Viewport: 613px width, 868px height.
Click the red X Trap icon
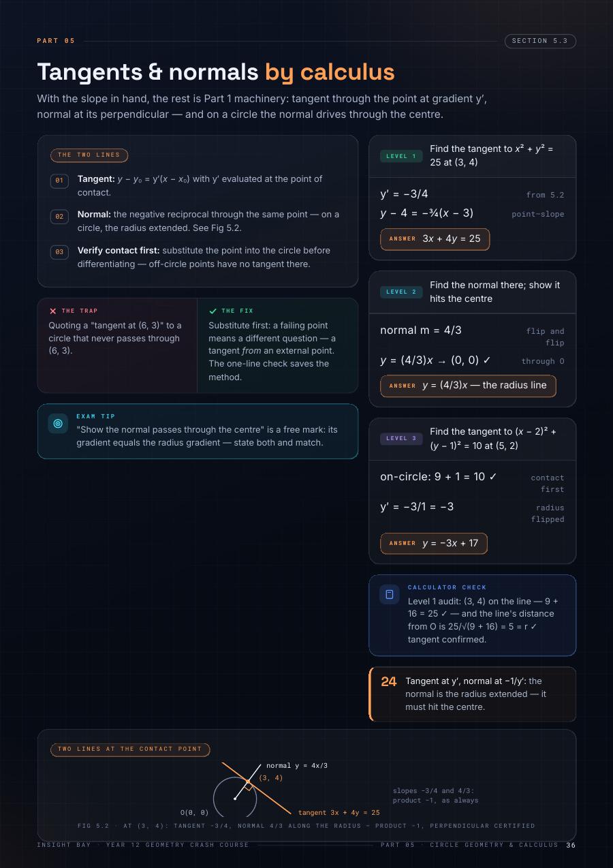click(x=53, y=311)
